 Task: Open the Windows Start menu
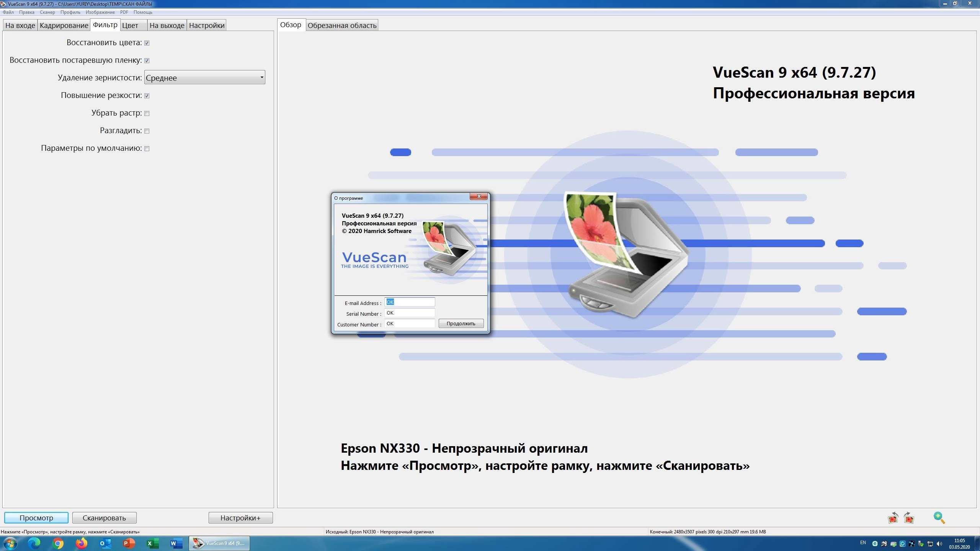pos(10,543)
